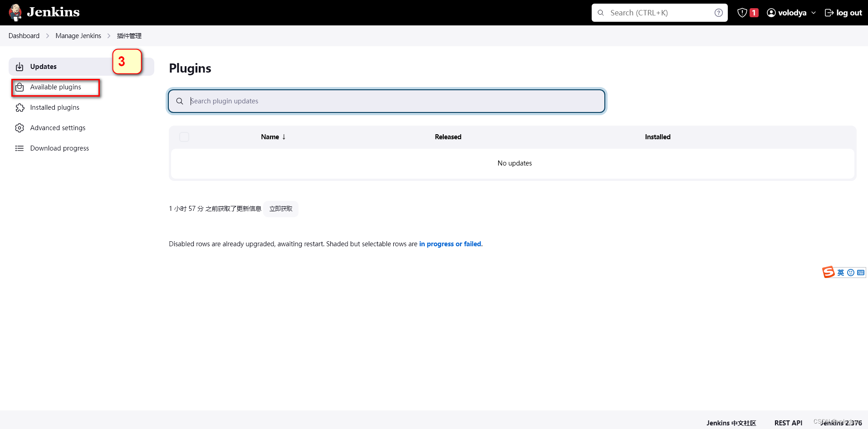Open the Jenkins 中文社区 footer link
Viewport: 868px width, 429px height.
(x=731, y=423)
